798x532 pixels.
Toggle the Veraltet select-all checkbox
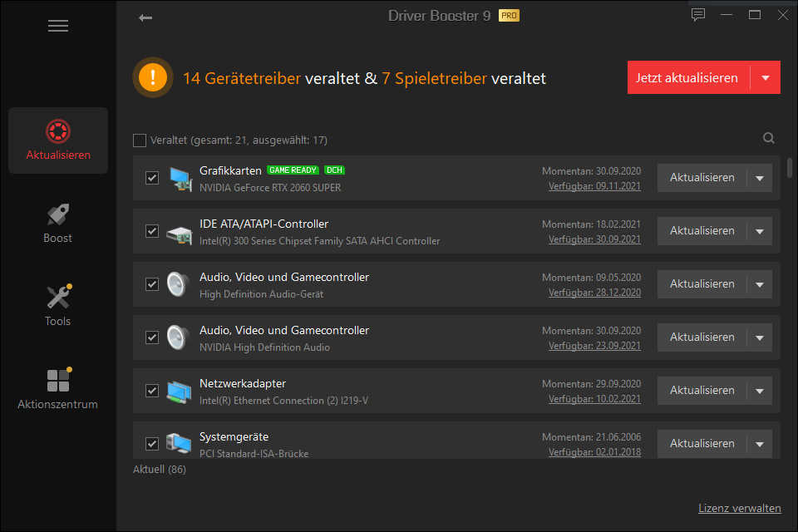coord(140,140)
